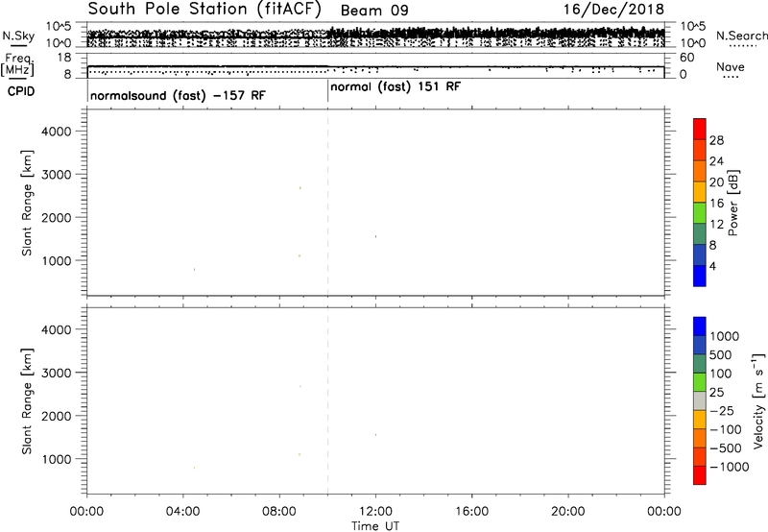Image resolution: width=768 pixels, height=532 pixels.
Task: Click the frequency line in the Freq panel
Action: (375, 66)
